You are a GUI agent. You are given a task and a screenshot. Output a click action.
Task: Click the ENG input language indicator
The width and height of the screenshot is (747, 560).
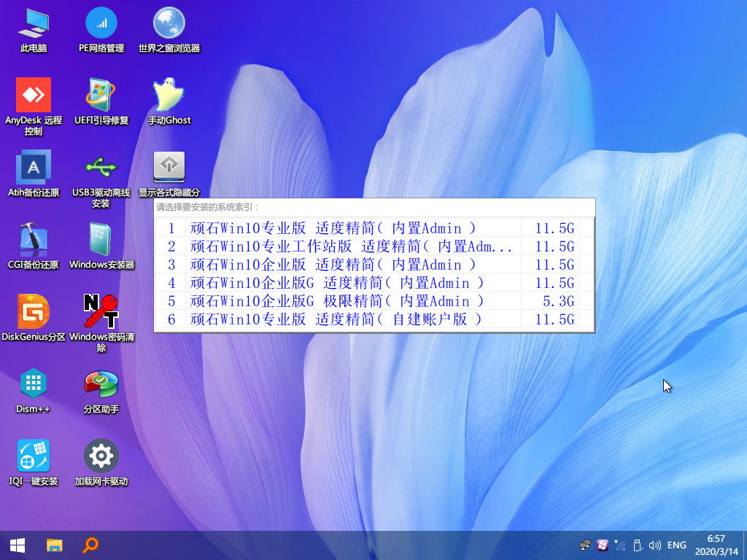(676, 545)
